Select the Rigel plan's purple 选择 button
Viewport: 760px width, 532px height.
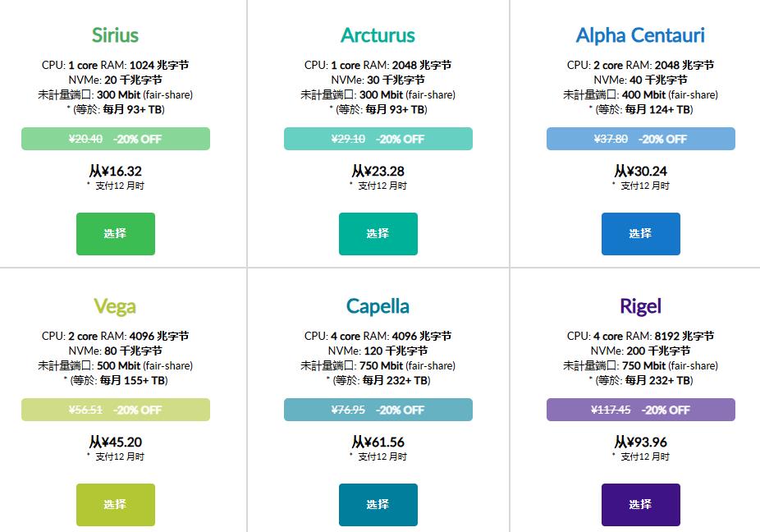[640, 505]
